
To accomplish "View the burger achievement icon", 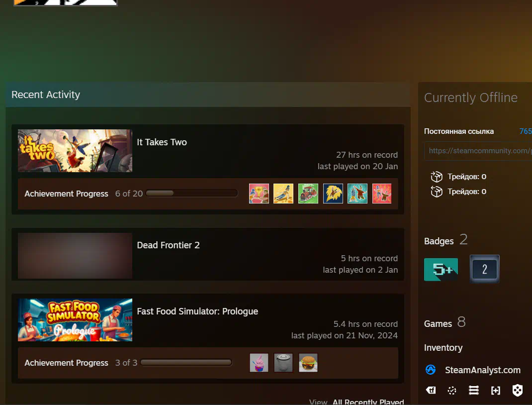I will (x=308, y=363).
